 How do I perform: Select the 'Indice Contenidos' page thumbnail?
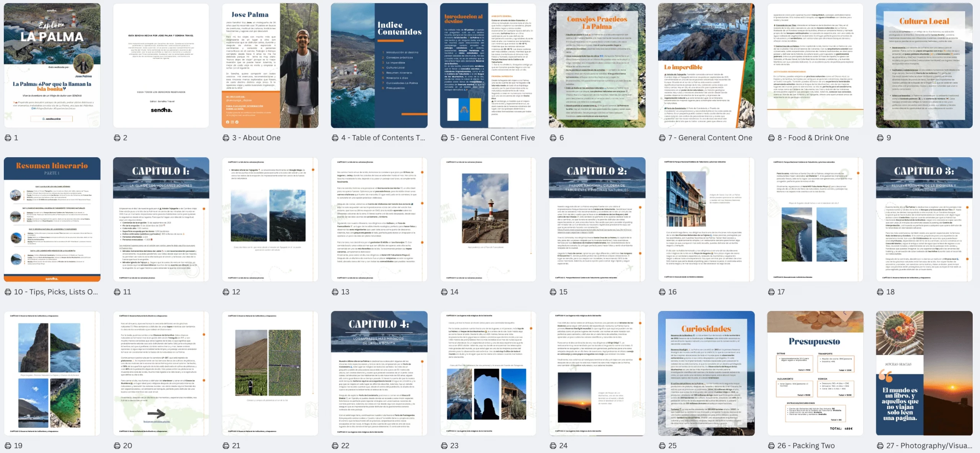379,65
